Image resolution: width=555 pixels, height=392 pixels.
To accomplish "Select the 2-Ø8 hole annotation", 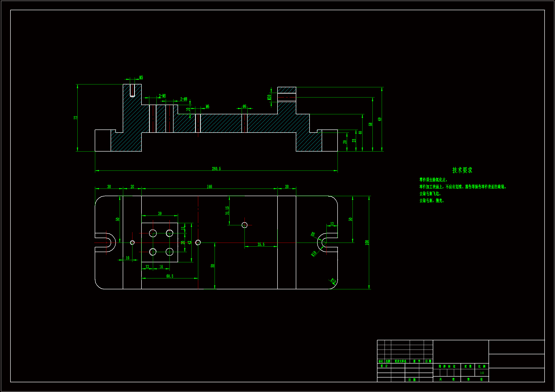I will pyautogui.click(x=183, y=99).
